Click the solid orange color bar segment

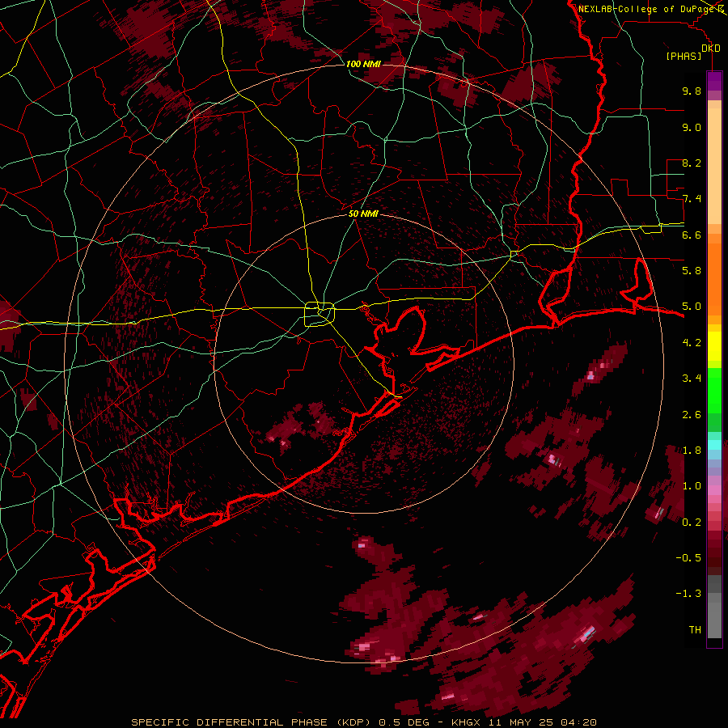point(714,278)
